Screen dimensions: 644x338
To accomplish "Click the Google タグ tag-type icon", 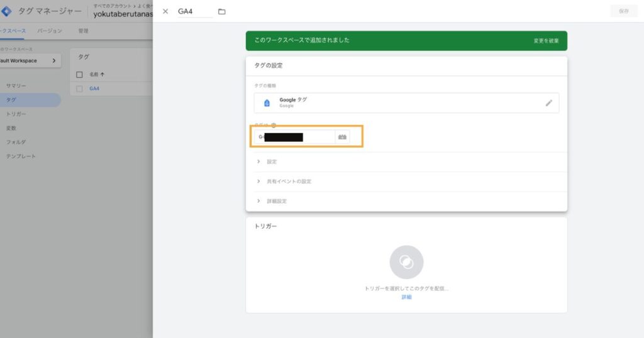I will (267, 103).
